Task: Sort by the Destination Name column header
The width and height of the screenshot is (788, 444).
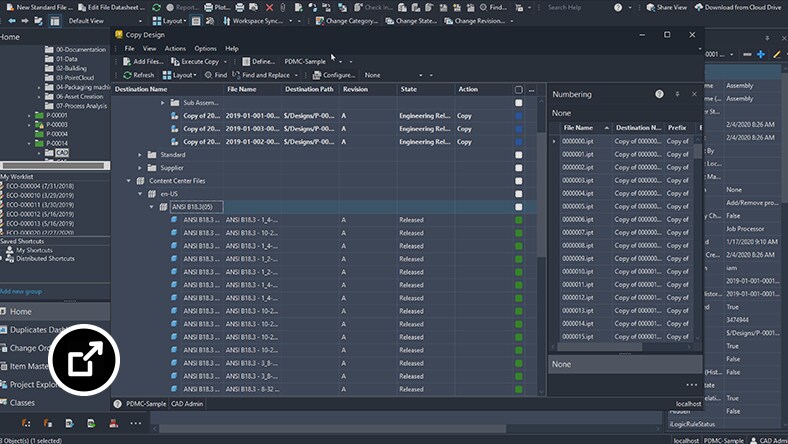Action: click(x=141, y=89)
